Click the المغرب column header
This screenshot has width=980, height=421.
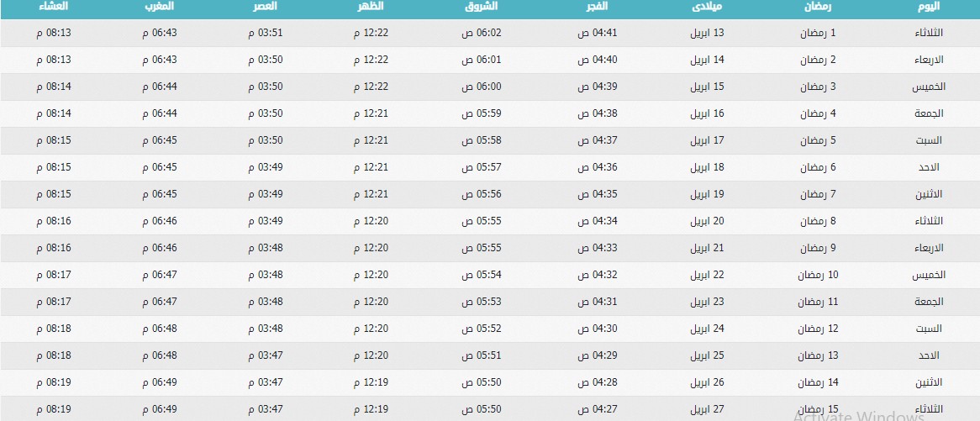(x=159, y=7)
